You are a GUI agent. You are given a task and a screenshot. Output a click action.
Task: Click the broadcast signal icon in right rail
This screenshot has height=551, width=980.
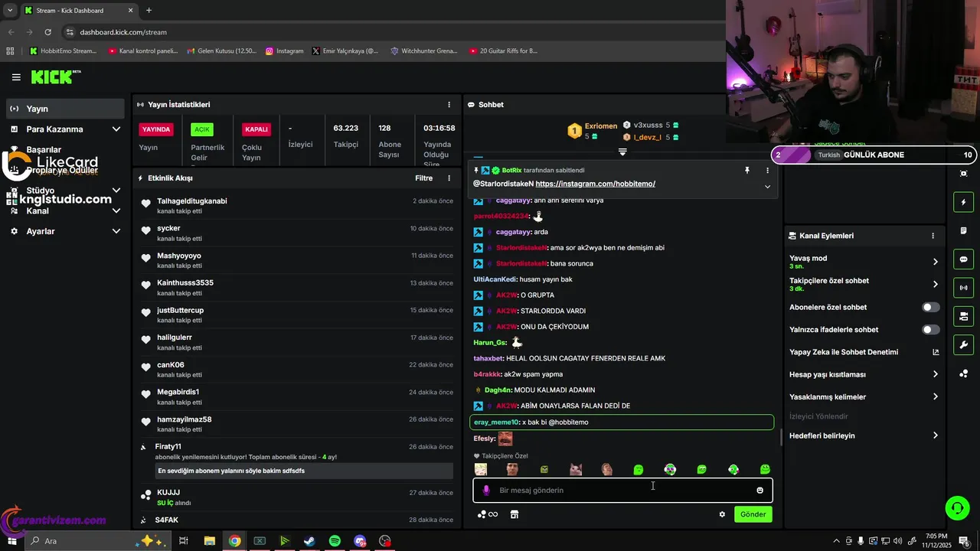point(963,288)
